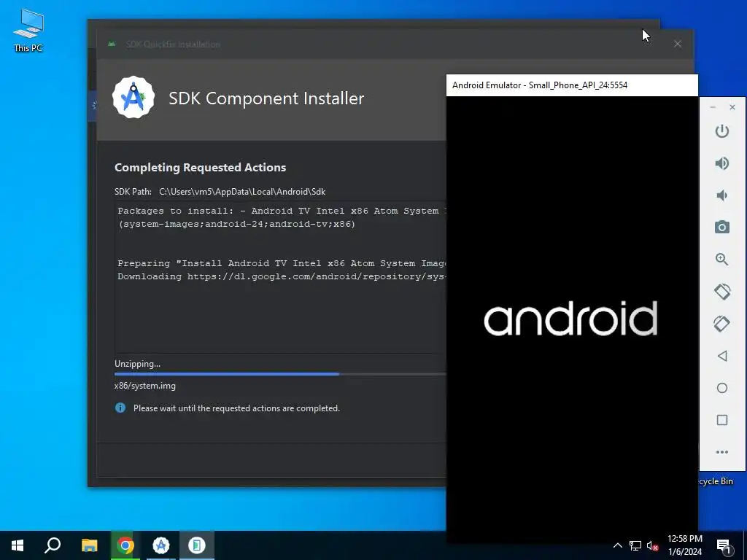Screen dimensions: 747x560
Task: Tap the emulator Back triangle button
Action: pos(721,356)
